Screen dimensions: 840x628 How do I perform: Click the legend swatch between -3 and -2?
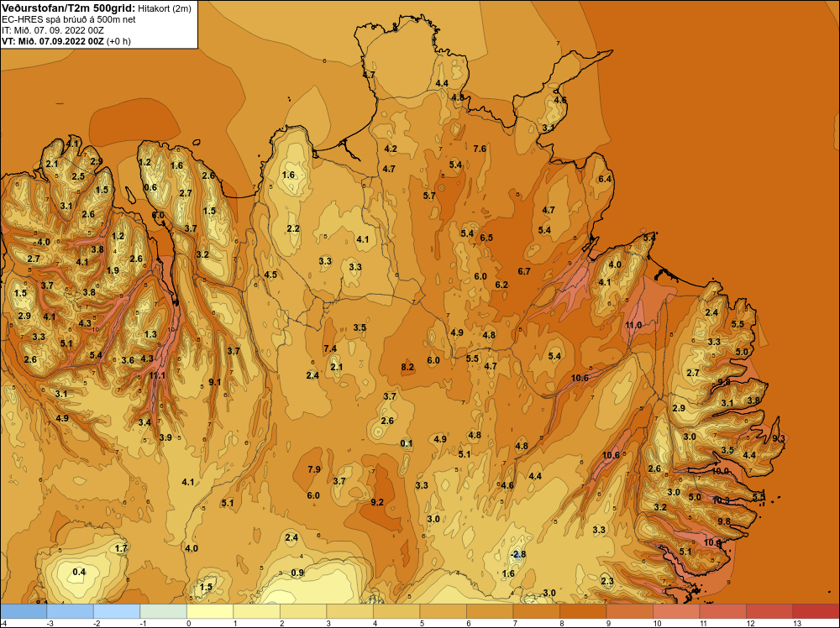pos(71,611)
